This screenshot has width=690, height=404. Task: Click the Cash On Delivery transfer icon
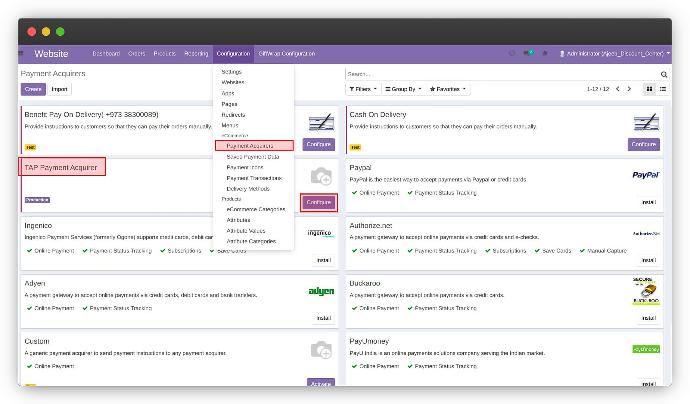click(x=645, y=123)
